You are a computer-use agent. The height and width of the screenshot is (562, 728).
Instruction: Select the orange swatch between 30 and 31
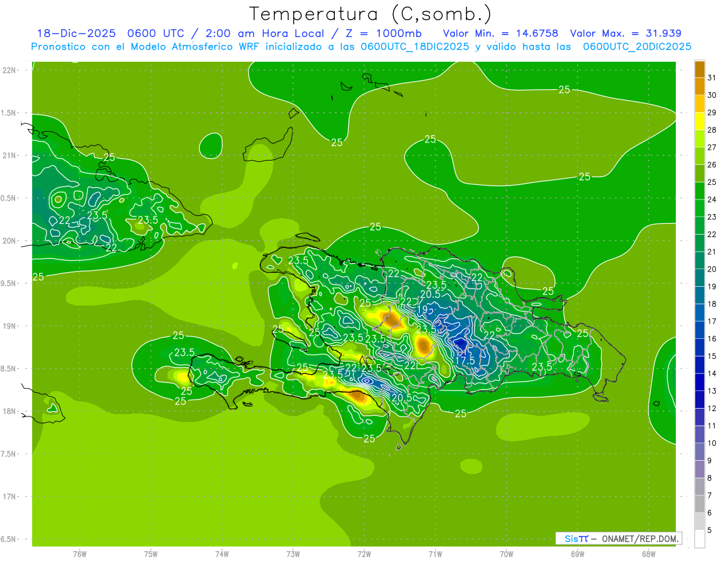[x=699, y=87]
